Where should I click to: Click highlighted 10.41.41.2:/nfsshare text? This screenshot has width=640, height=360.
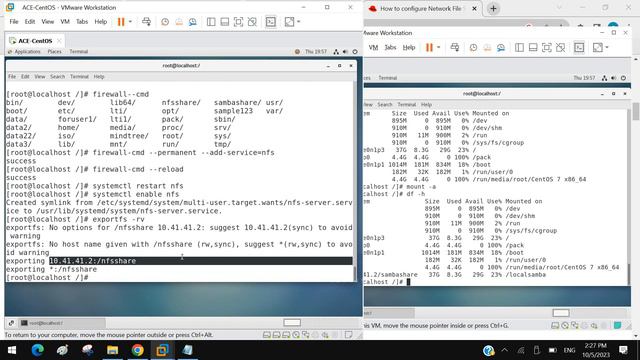[93, 261]
